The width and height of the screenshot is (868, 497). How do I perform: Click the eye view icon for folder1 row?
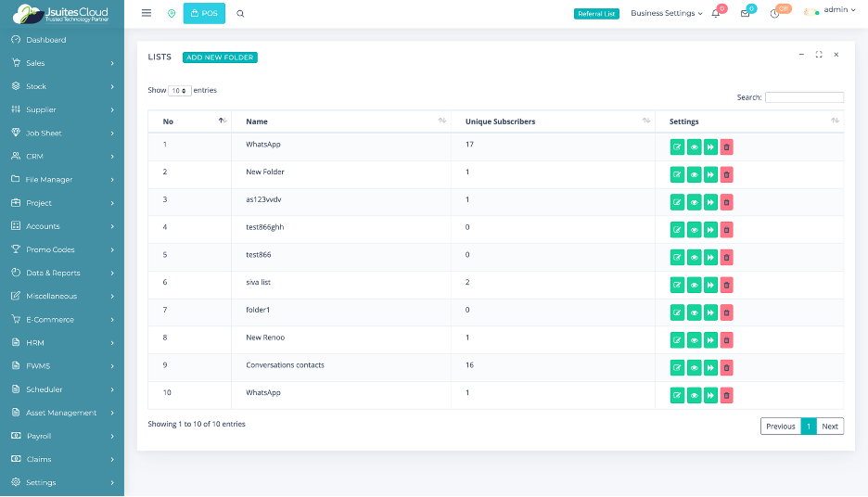click(694, 312)
